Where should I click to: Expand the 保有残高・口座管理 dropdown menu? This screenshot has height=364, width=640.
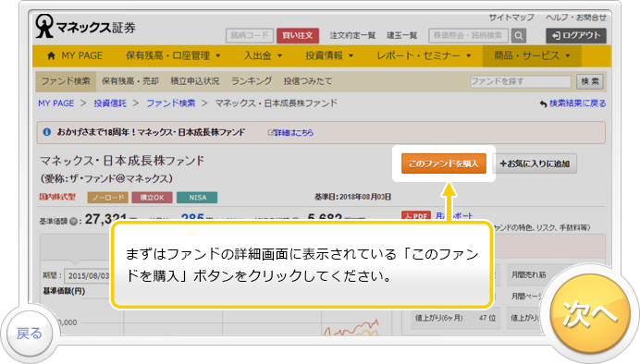173,55
